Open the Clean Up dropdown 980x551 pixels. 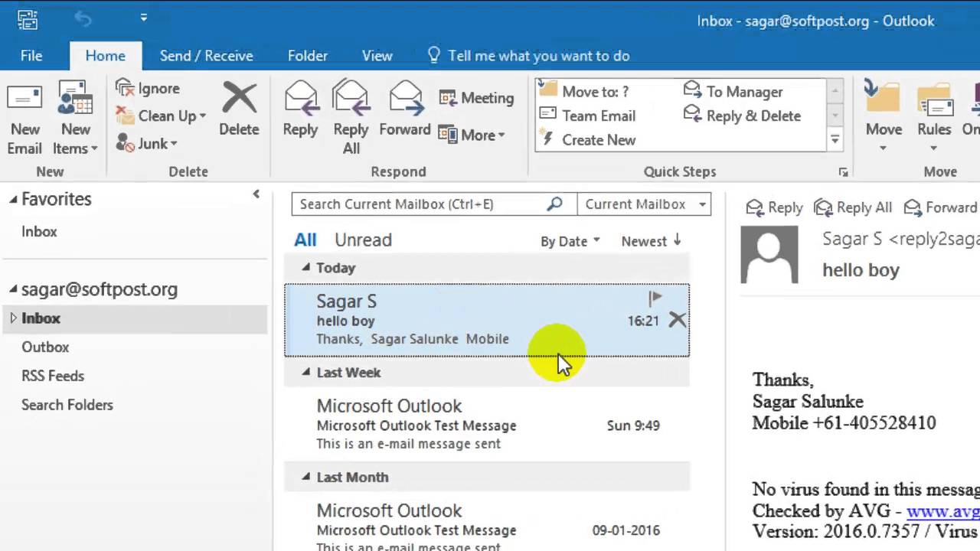pyautogui.click(x=162, y=116)
